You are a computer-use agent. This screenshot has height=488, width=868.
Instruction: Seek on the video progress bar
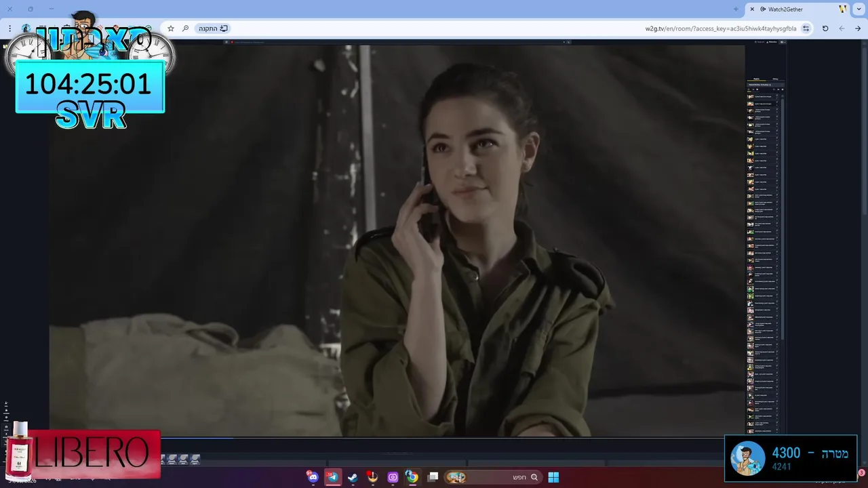coord(397,438)
